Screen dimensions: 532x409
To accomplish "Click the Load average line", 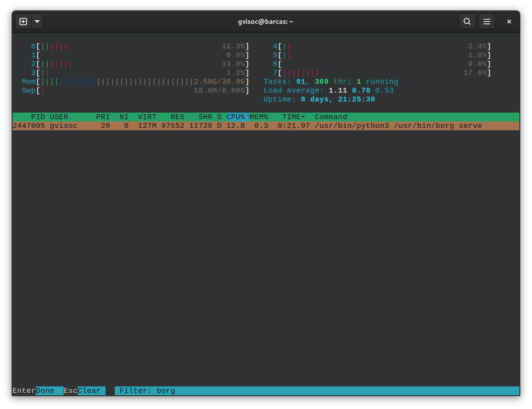I will point(329,91).
